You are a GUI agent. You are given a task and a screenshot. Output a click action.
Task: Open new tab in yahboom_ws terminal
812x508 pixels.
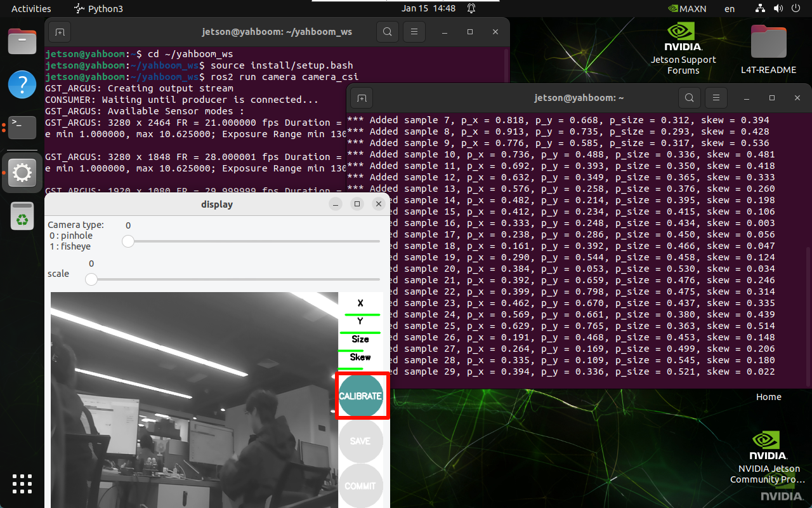(59, 32)
